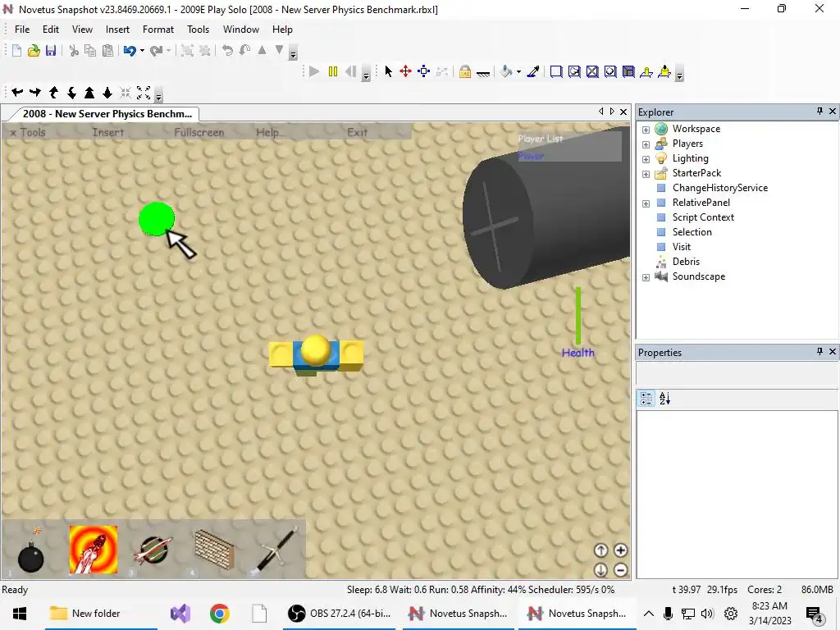Click the in-game Help button
Viewport: 840px width, 630px height.
coord(271,132)
